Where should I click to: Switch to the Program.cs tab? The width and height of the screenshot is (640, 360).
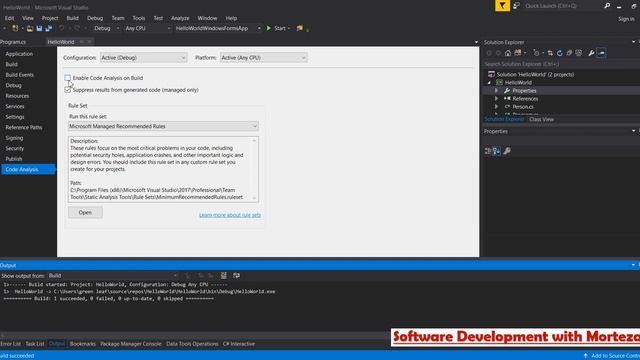[x=13, y=42]
